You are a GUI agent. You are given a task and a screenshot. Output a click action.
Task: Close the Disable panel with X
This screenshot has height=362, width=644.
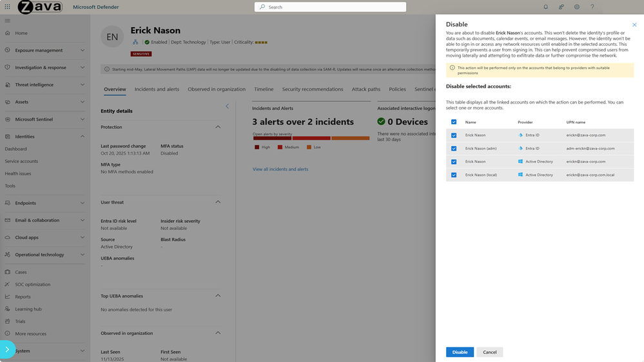(x=634, y=24)
